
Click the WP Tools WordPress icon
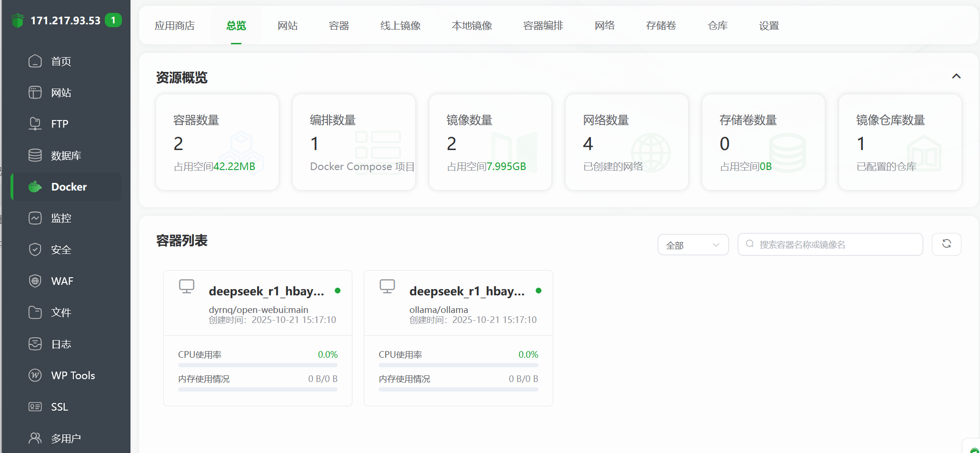tap(35, 375)
